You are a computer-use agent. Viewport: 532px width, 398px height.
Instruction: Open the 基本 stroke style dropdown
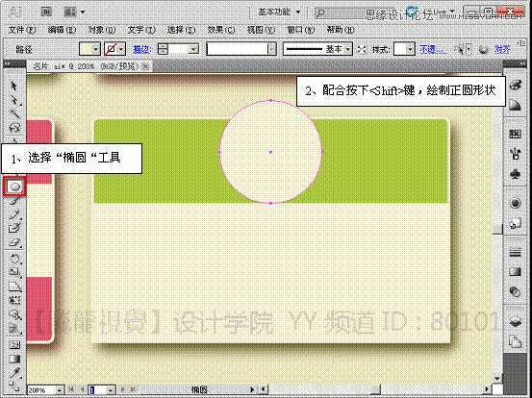pos(348,49)
